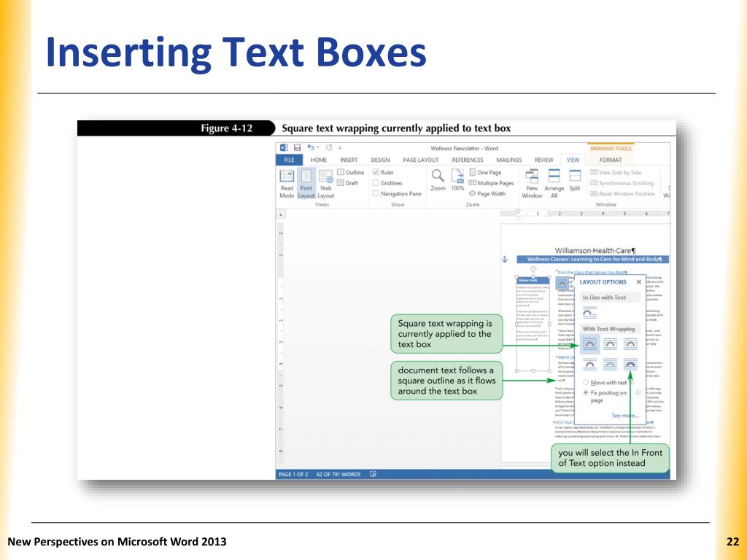Open the FILE tab
Screen dimensions: 747x560
coord(289,160)
